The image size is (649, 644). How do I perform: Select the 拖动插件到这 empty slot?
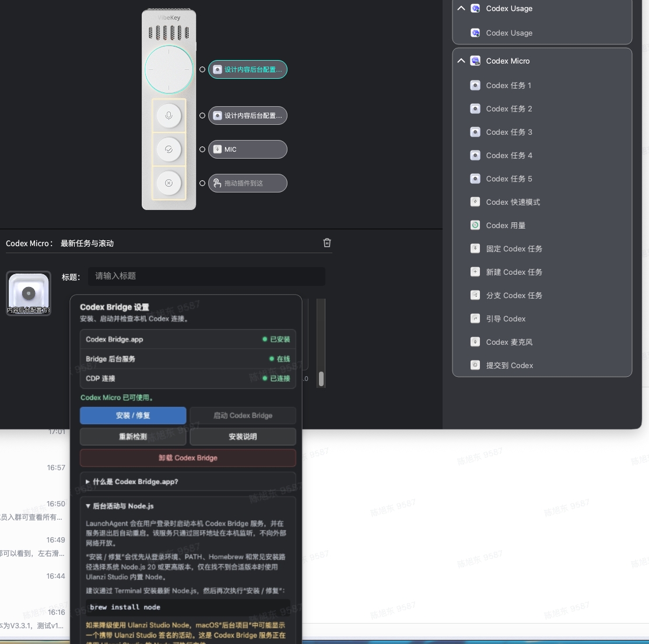(247, 183)
